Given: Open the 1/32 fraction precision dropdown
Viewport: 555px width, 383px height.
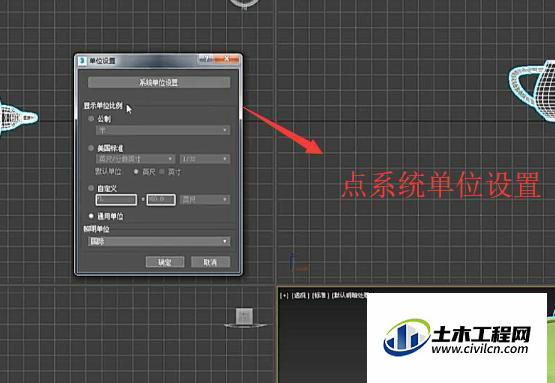Looking at the screenshot, I should [x=205, y=159].
